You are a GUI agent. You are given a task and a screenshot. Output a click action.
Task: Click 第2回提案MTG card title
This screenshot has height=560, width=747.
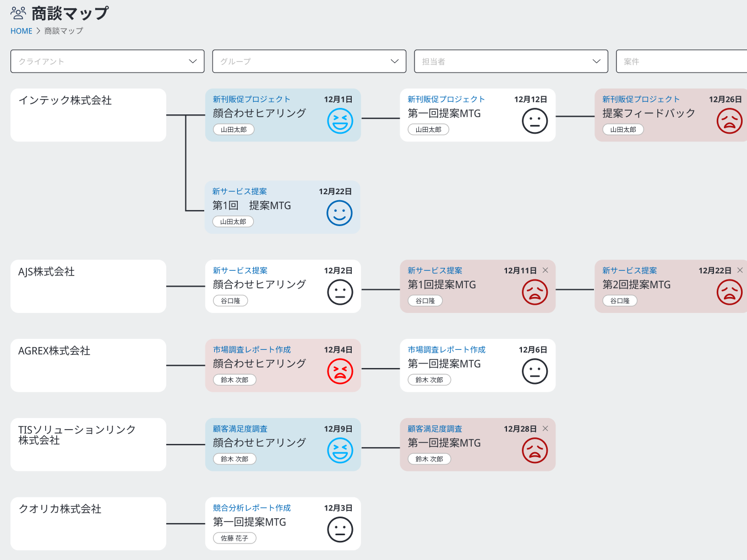coord(636,285)
